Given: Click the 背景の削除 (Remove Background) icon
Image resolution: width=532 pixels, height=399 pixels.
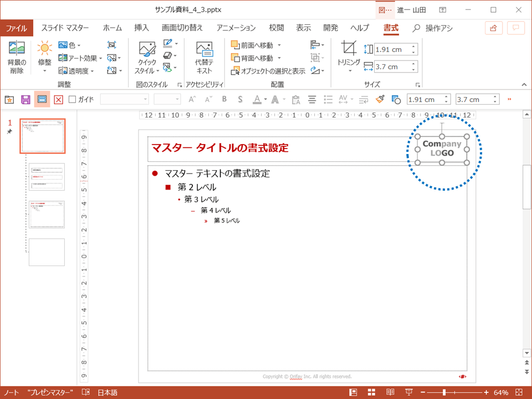Looking at the screenshot, I should click(x=17, y=57).
